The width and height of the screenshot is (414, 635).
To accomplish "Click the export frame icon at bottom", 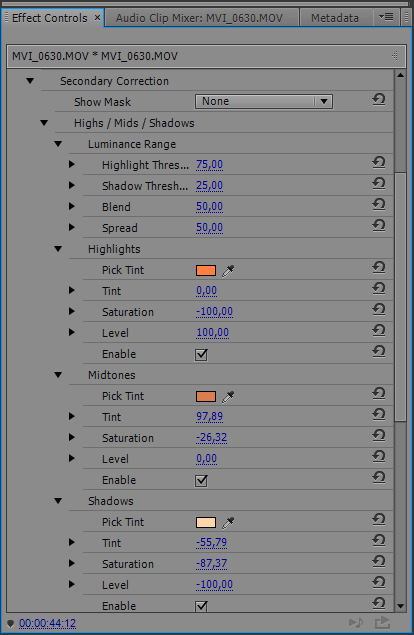I will click(x=382, y=623).
